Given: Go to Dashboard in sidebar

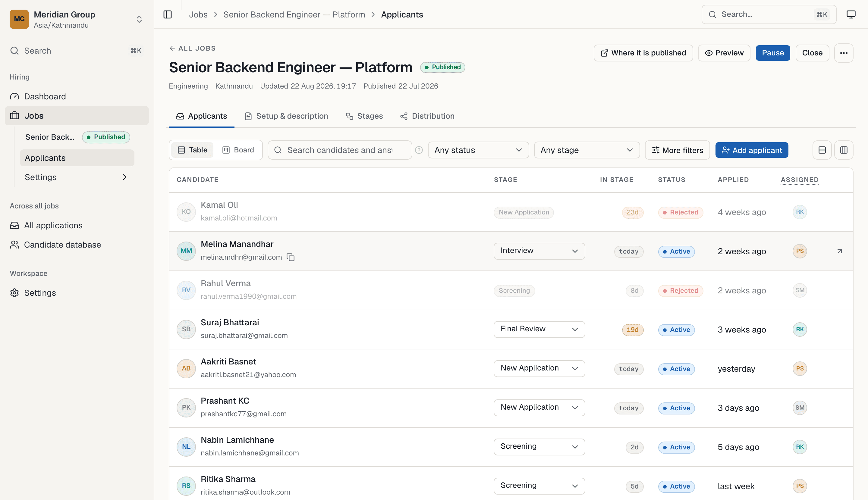Looking at the screenshot, I should 77,96.
